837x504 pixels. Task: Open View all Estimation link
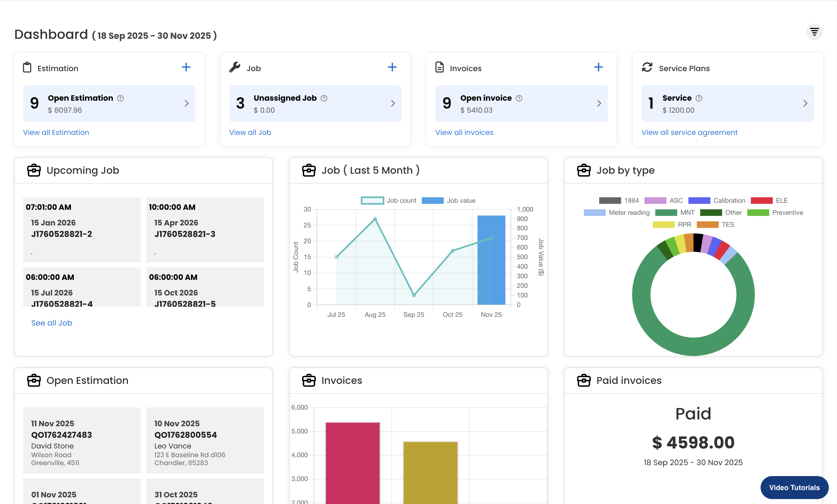(56, 132)
